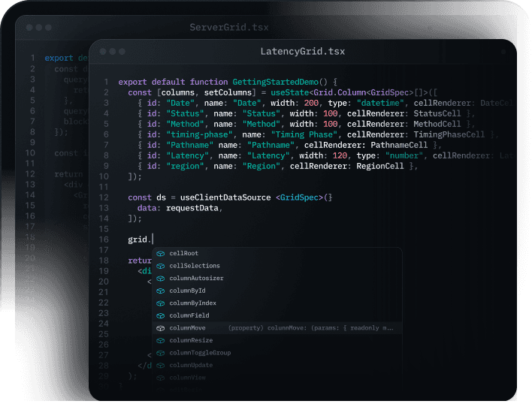Screen dimensions: 532x416
Task: Click GridSpec generic on line 12
Action: click(x=299, y=197)
